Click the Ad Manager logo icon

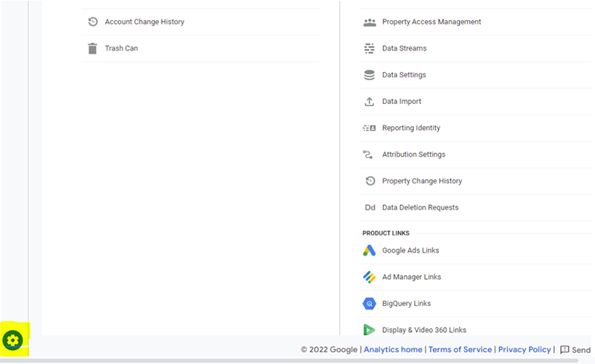click(x=369, y=277)
